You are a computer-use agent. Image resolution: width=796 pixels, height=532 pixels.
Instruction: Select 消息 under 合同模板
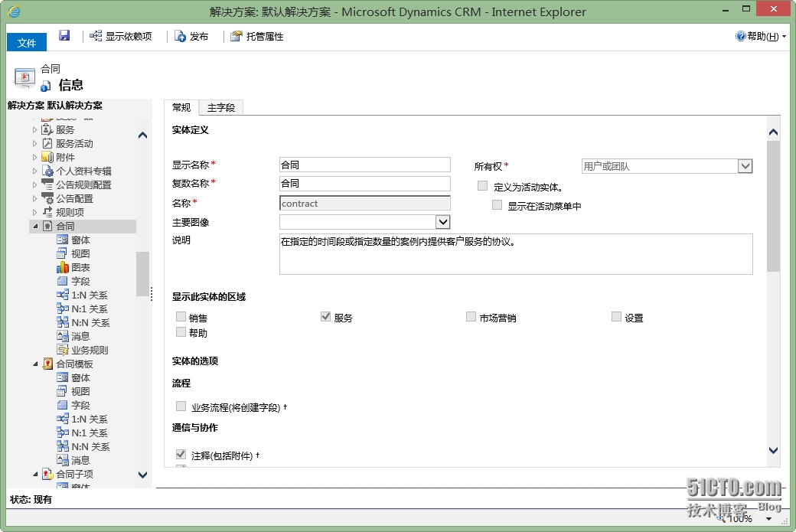[80, 460]
